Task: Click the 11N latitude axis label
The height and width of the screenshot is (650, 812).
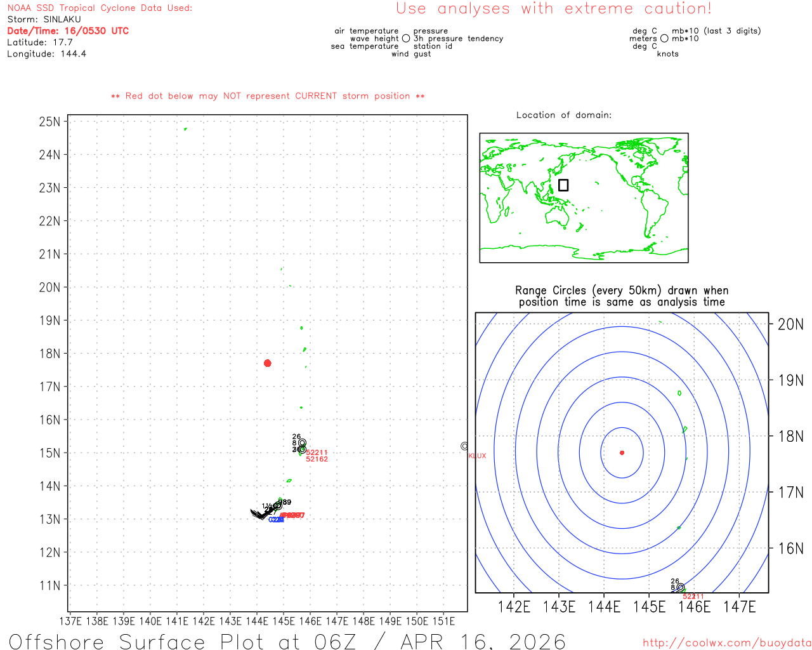Action: coord(49,585)
